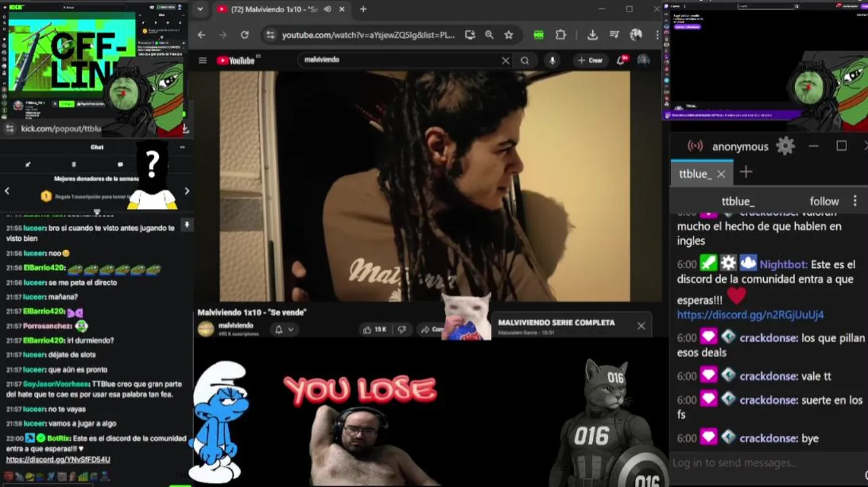Click video title Malviviendo 1x10 "Se vende"

(251, 312)
